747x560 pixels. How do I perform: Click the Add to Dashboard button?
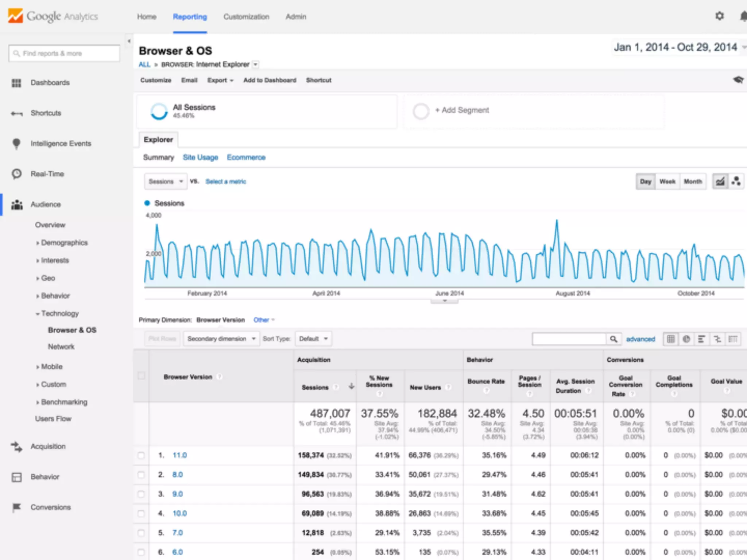(x=270, y=80)
